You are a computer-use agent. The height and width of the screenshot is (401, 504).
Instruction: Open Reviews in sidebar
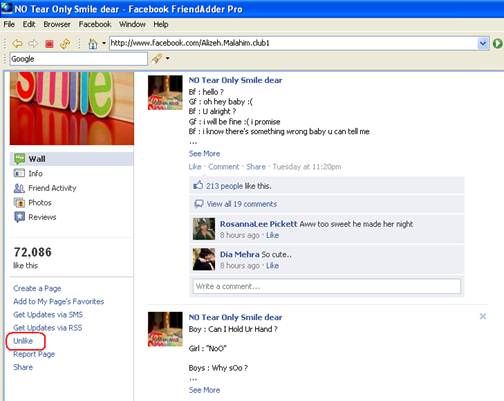(42, 217)
